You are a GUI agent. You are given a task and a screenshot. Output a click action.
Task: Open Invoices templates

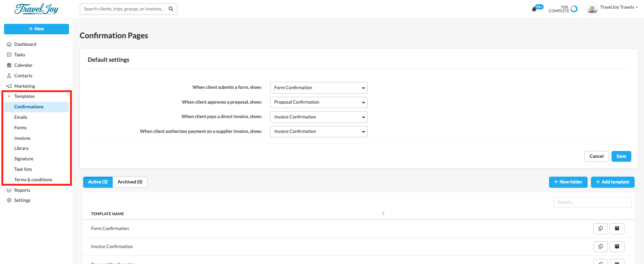22,138
